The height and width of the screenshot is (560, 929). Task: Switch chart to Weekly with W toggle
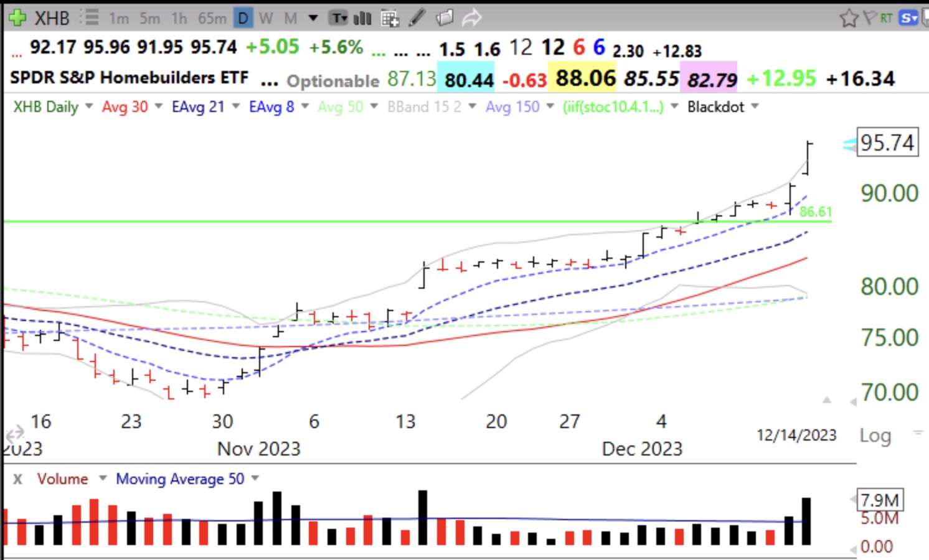(x=265, y=18)
